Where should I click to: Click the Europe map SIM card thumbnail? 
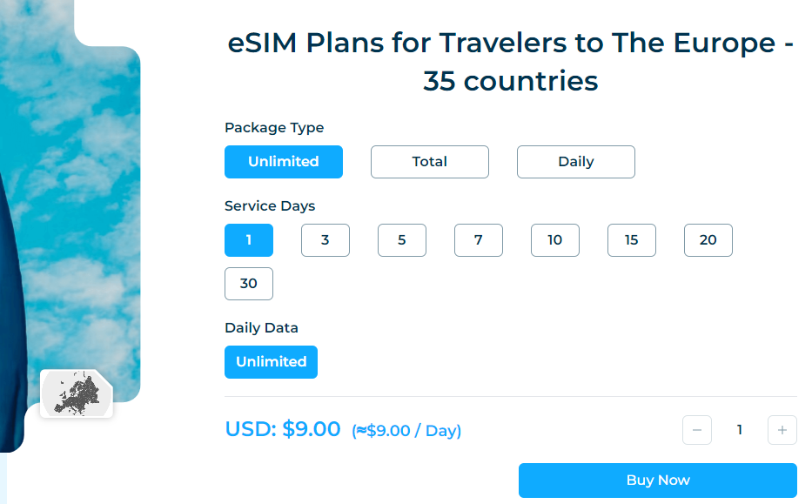click(77, 393)
